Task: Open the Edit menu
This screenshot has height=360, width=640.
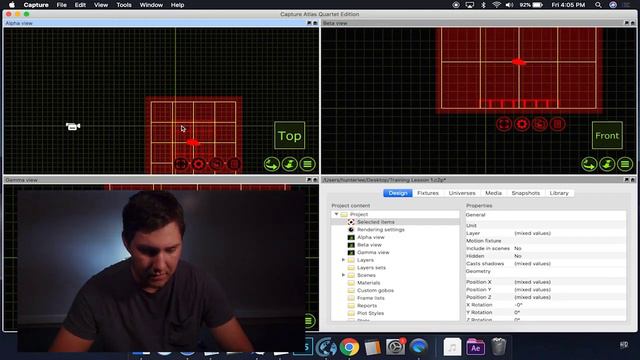Action: [x=80, y=5]
